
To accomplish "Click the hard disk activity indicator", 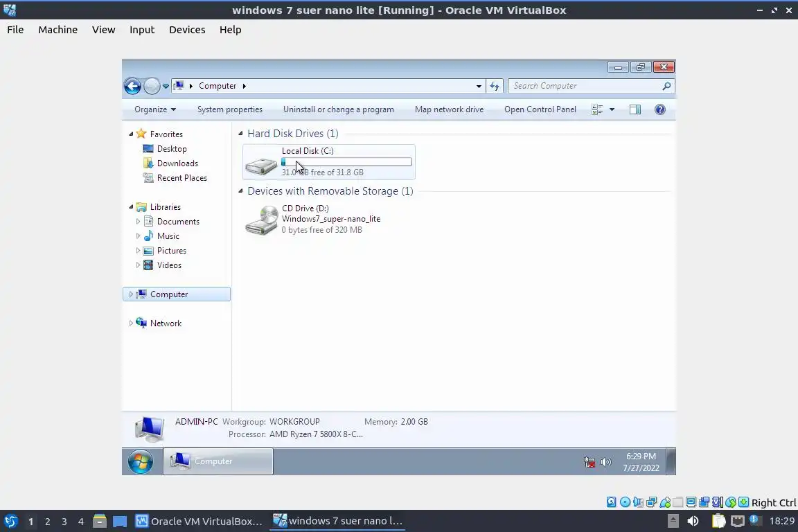I will (x=611, y=502).
